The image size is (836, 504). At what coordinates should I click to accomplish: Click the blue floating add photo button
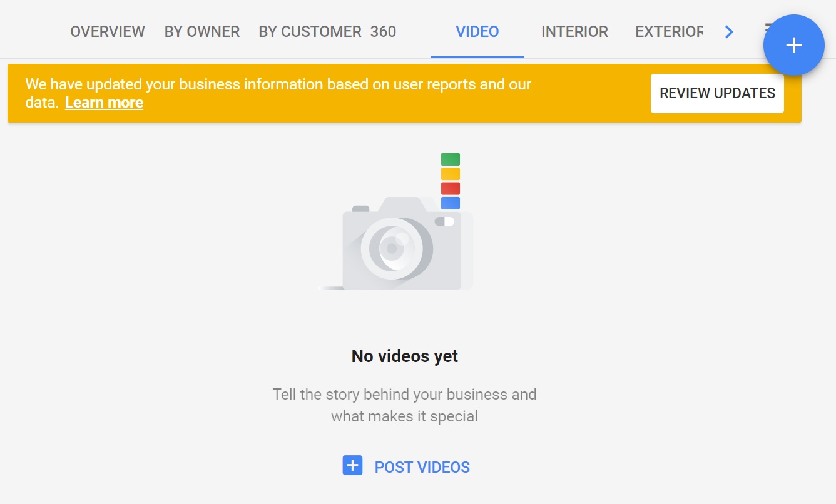[x=793, y=45]
